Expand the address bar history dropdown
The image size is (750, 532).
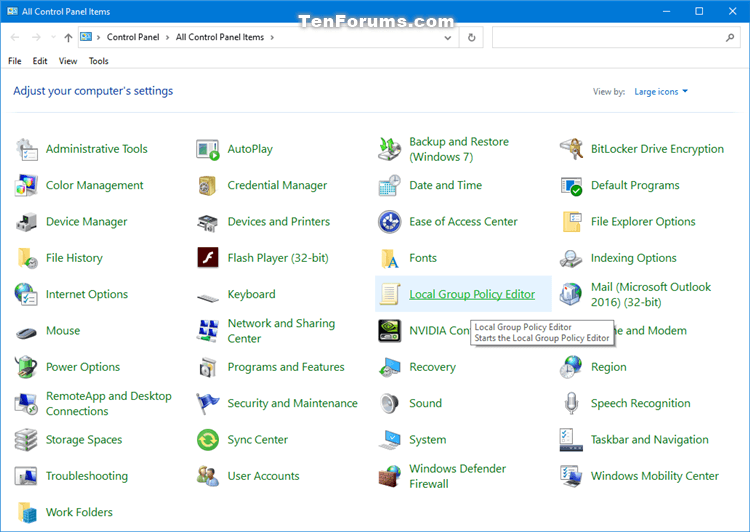point(447,37)
